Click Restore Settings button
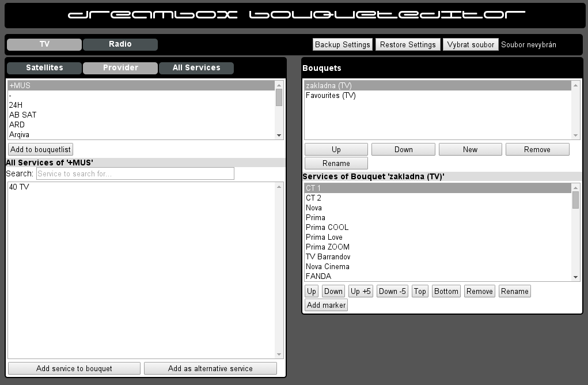 tap(408, 44)
